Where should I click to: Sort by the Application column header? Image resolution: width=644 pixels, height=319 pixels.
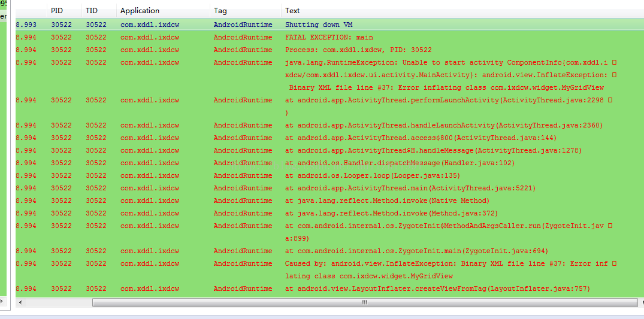pos(140,11)
